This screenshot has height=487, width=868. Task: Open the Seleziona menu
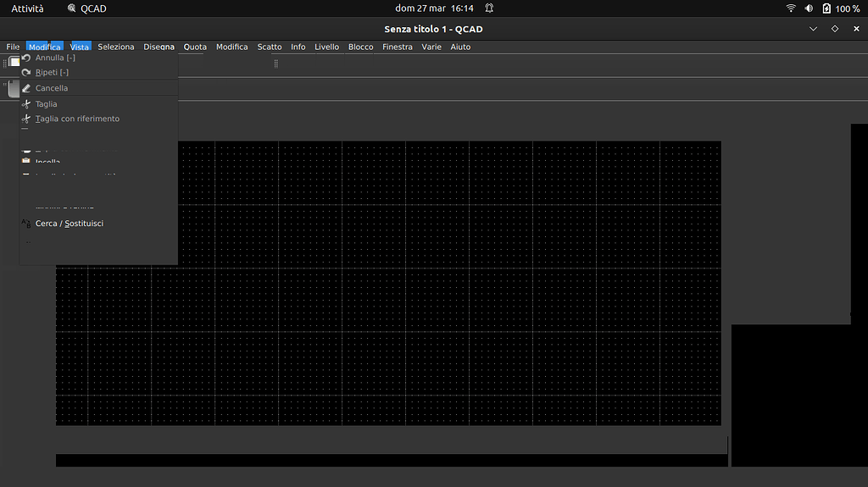[x=115, y=47]
